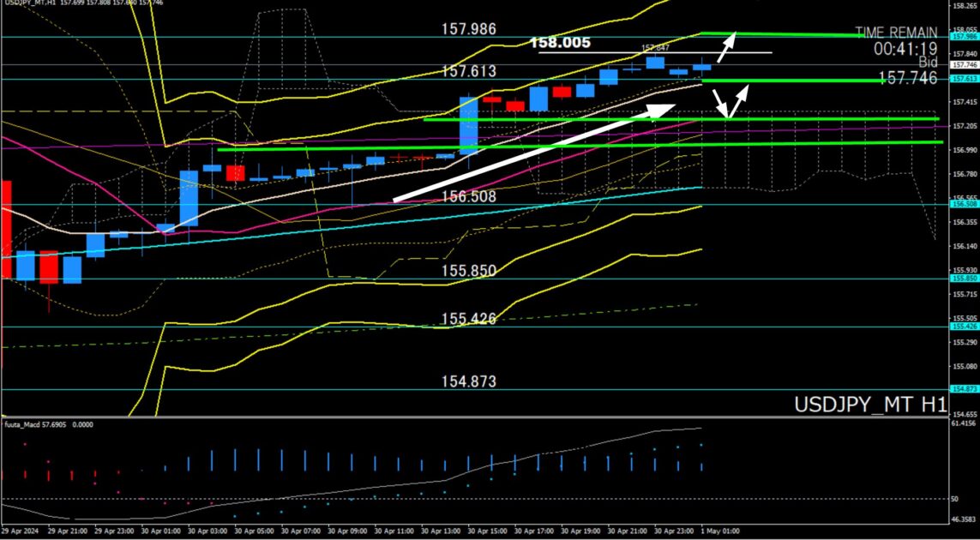
Task: Select the 155.426 level label
Action: click(469, 319)
